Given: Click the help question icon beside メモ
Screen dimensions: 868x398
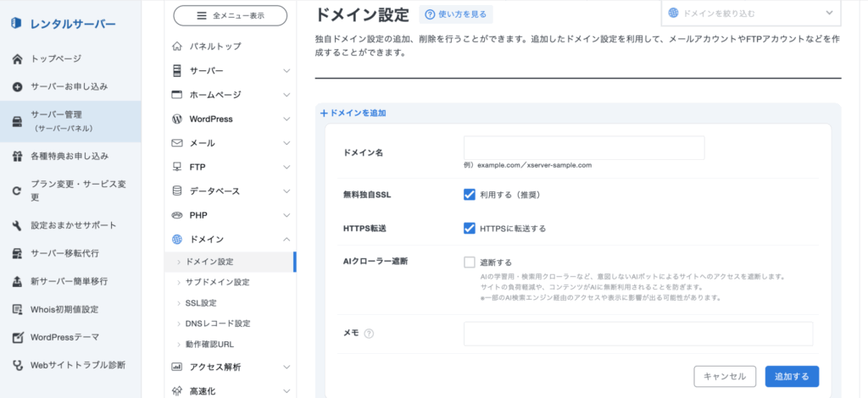Looking at the screenshot, I should pyautogui.click(x=369, y=334).
